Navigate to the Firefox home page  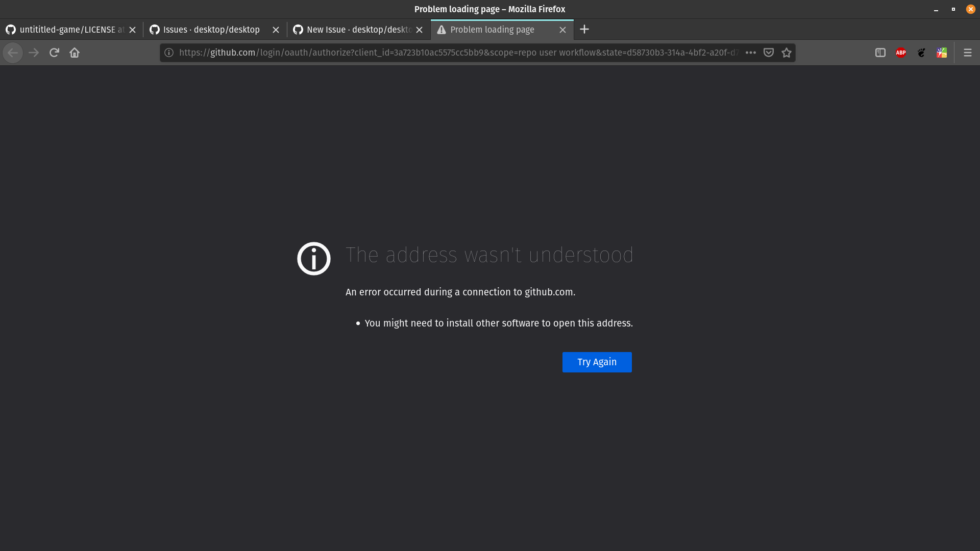(x=75, y=53)
